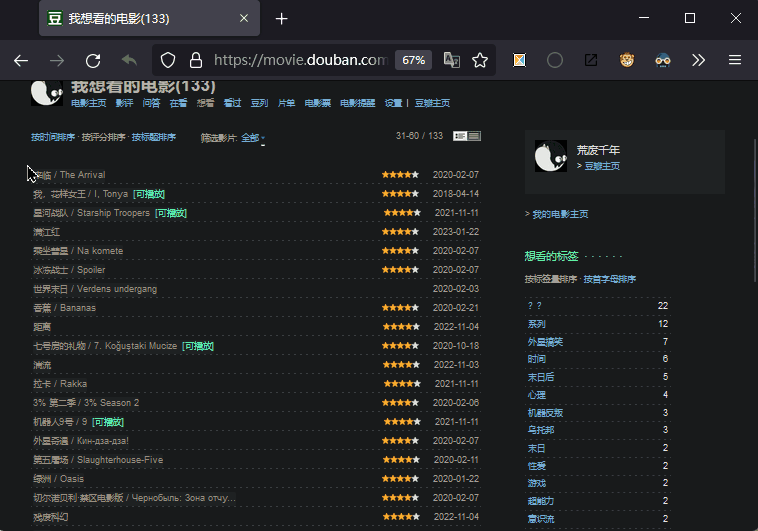Reload the page with the refresh icon
Screen dimensions: 758x531
click(x=93, y=60)
